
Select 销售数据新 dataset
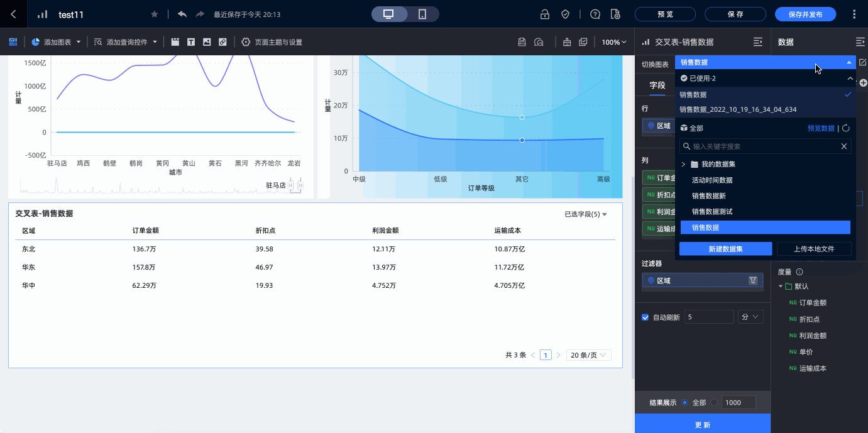click(708, 195)
